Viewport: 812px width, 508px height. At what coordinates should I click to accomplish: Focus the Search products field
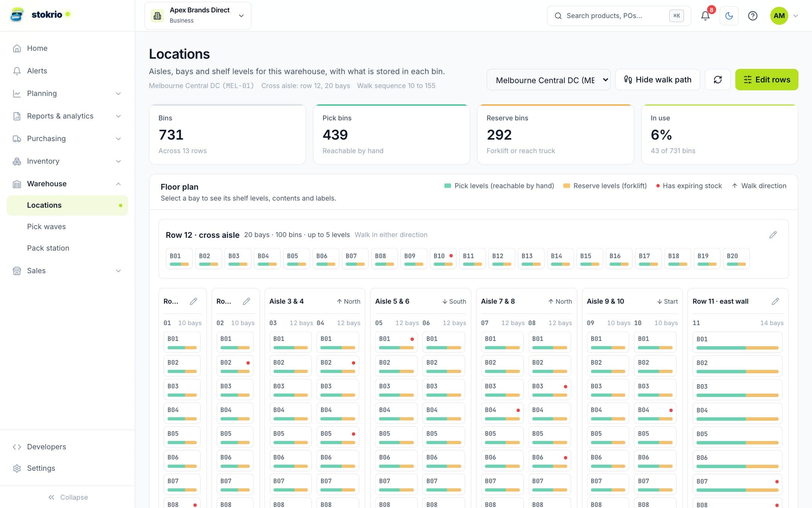coord(619,16)
